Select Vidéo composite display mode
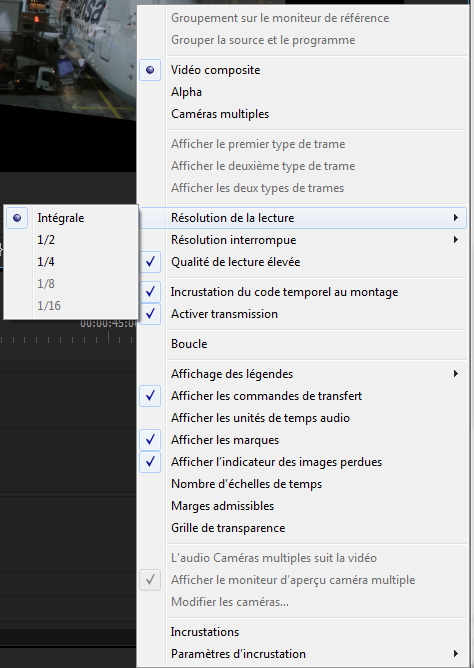474x668 pixels. click(303, 70)
